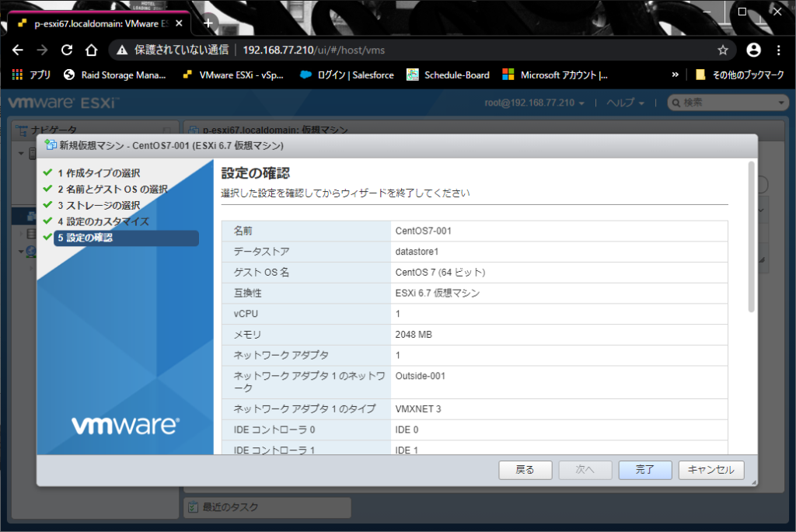This screenshot has width=796, height=532.
Task: Open the アプリ apps grid shortcut
Action: click(31, 75)
